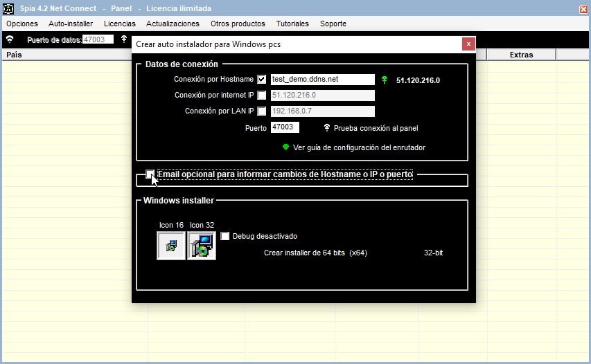Open the Auto-installer menu

71,24
